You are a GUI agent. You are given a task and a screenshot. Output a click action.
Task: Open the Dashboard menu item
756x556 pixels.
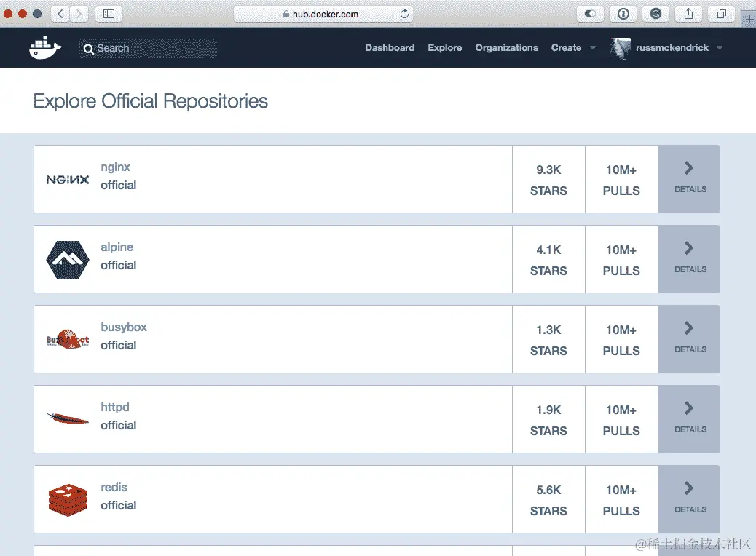tap(390, 48)
